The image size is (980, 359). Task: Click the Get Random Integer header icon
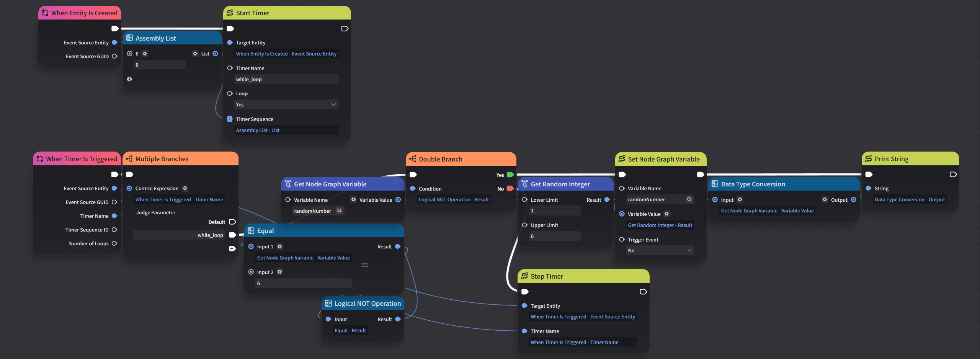click(x=525, y=184)
